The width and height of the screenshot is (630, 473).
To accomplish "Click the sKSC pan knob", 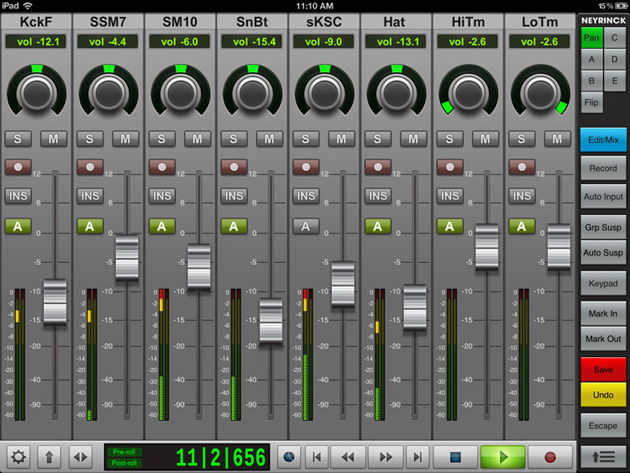I will click(324, 92).
